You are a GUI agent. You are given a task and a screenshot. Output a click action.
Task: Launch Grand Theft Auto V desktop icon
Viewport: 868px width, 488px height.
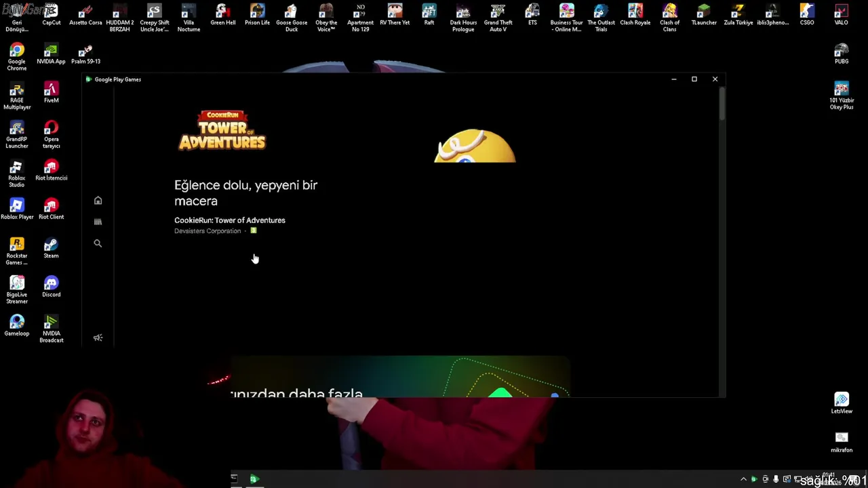tap(498, 18)
